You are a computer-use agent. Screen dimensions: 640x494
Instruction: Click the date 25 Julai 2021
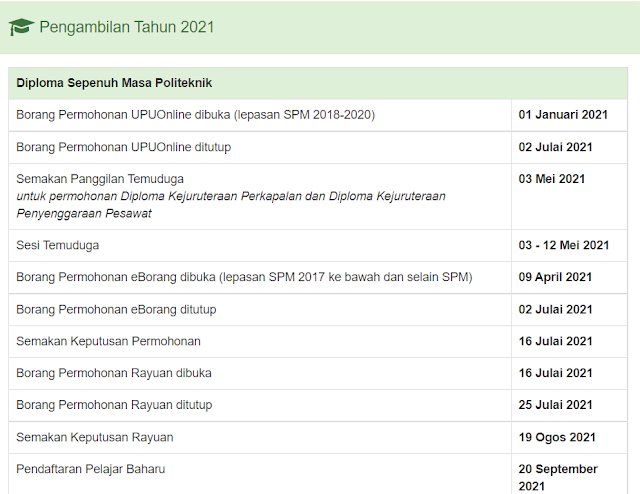555,405
